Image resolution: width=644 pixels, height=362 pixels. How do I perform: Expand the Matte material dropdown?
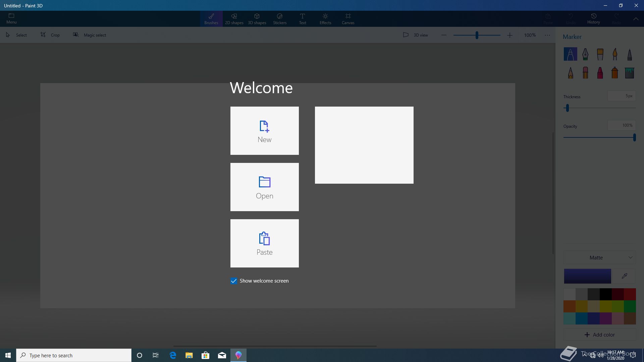pyautogui.click(x=600, y=257)
